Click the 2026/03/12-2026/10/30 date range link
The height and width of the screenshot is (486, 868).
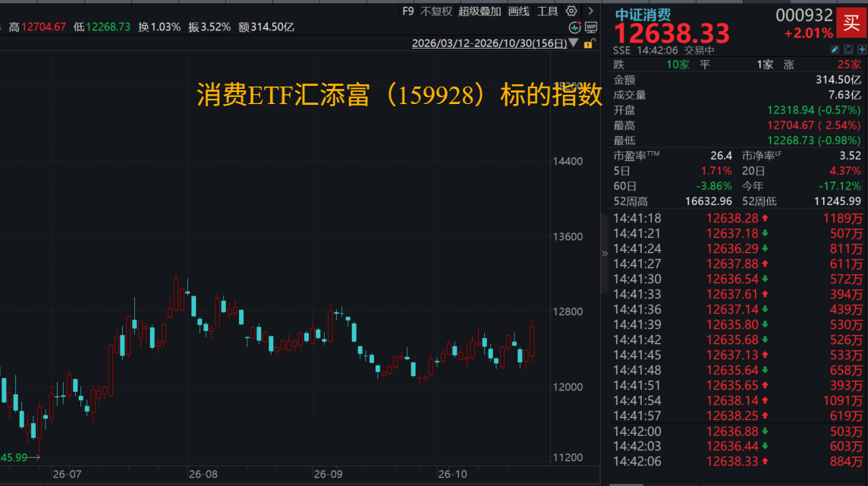[x=489, y=43]
